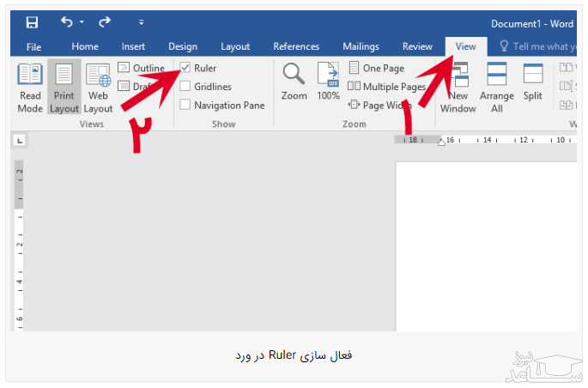Viewport: 588px width, 388px height.
Task: Click the Undo arrow icon
Action: tap(67, 22)
